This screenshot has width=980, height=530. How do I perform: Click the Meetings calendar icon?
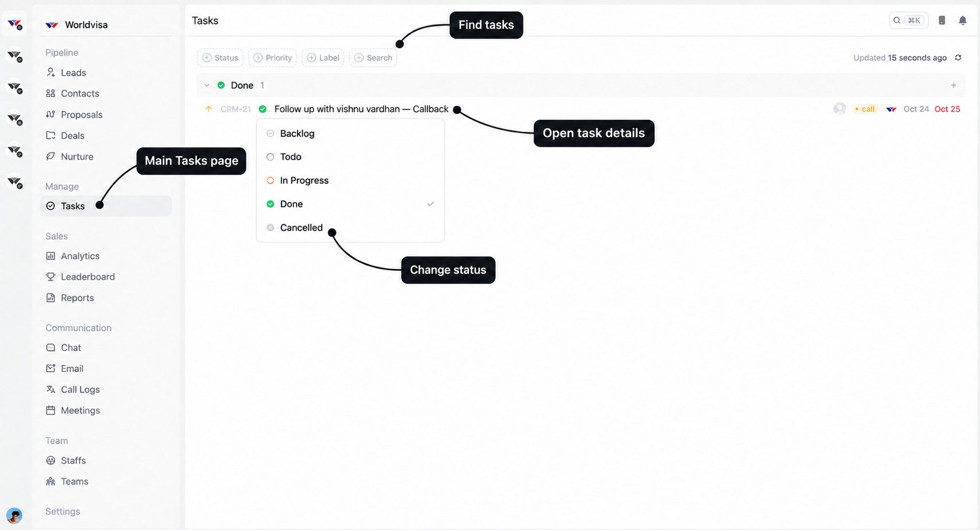[51, 410]
